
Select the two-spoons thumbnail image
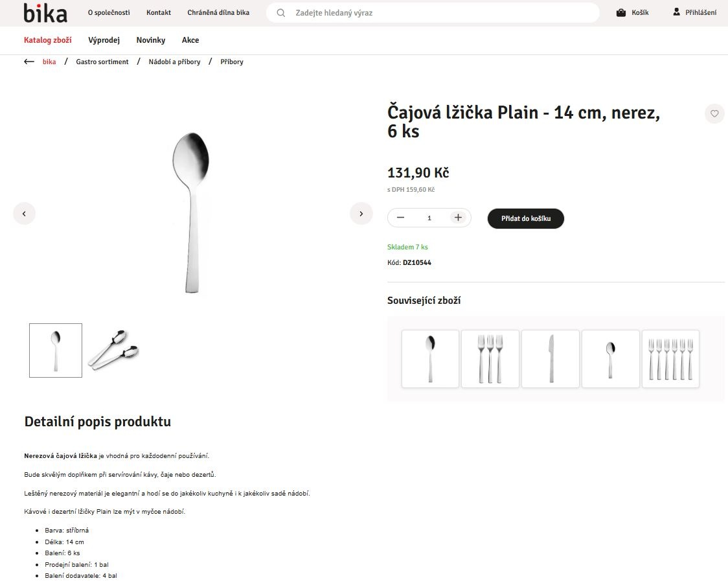pos(113,350)
